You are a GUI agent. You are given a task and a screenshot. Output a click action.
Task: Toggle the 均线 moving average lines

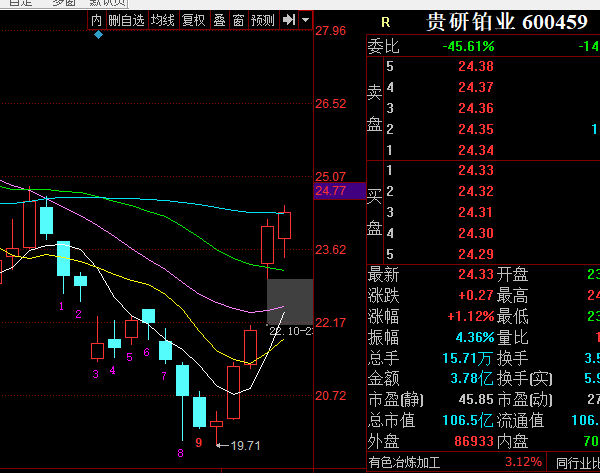click(163, 20)
